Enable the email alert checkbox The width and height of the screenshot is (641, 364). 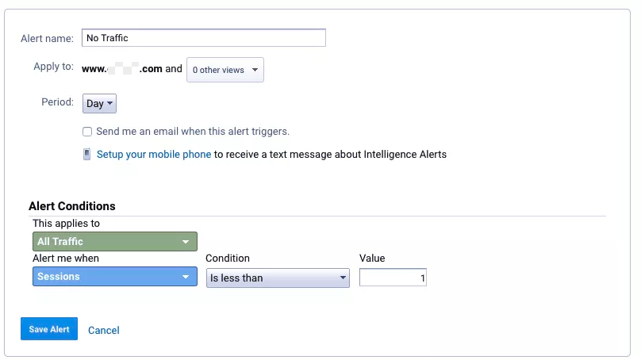(87, 132)
